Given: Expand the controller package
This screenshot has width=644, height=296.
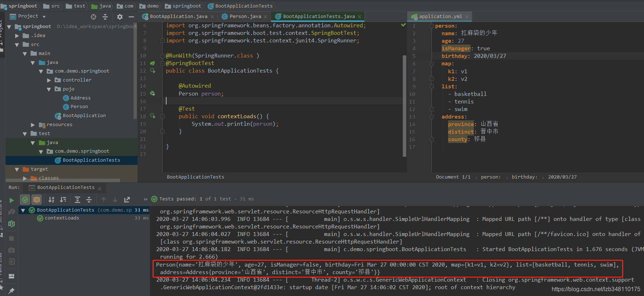Looking at the screenshot, I should click(x=49, y=80).
